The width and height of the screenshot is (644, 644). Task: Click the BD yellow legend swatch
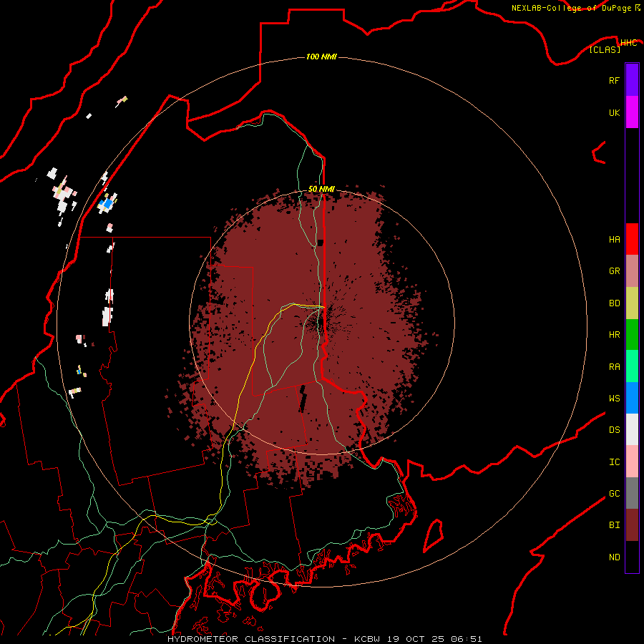[632, 303]
